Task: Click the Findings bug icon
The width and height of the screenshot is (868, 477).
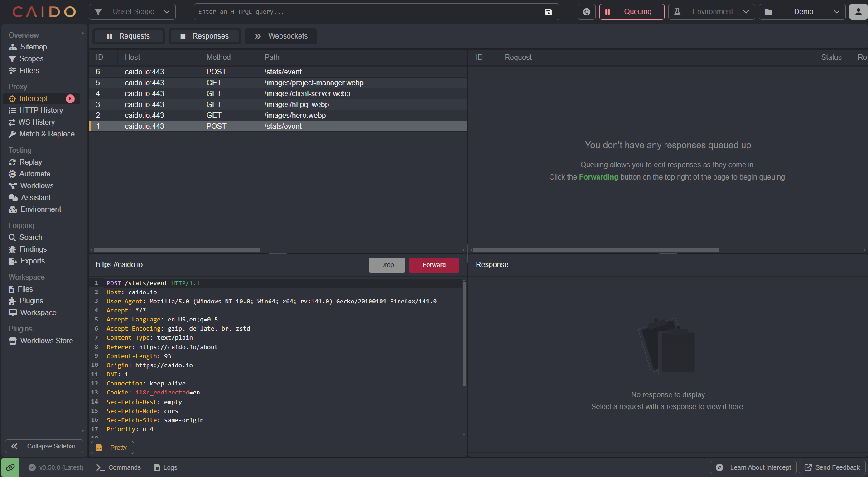Action: coord(13,249)
